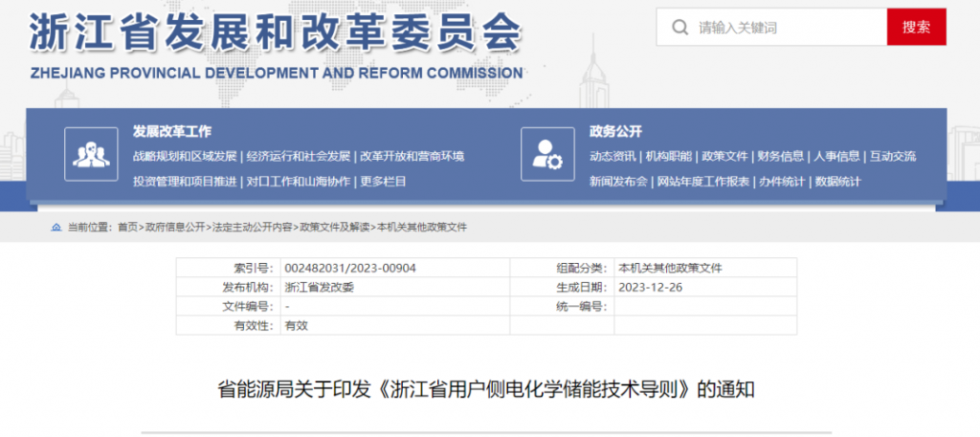Open 政策文件 navigation link
The height and width of the screenshot is (437, 980).
[x=725, y=157]
